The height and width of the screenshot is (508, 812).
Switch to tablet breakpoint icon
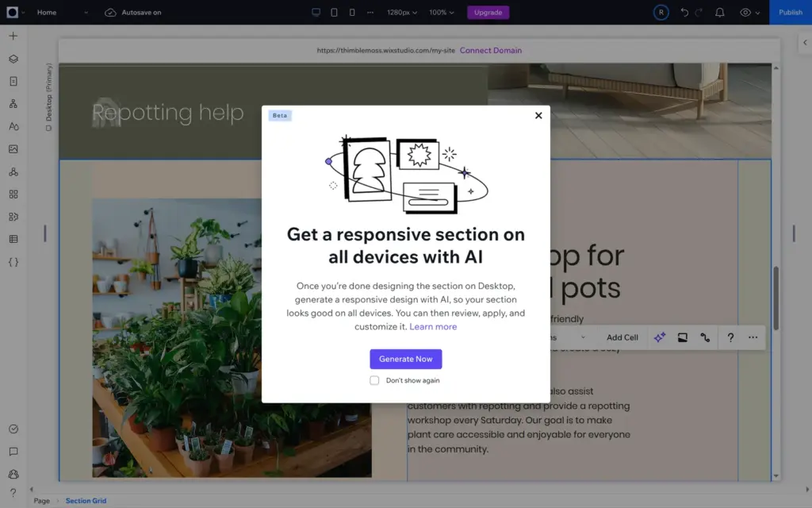point(334,12)
